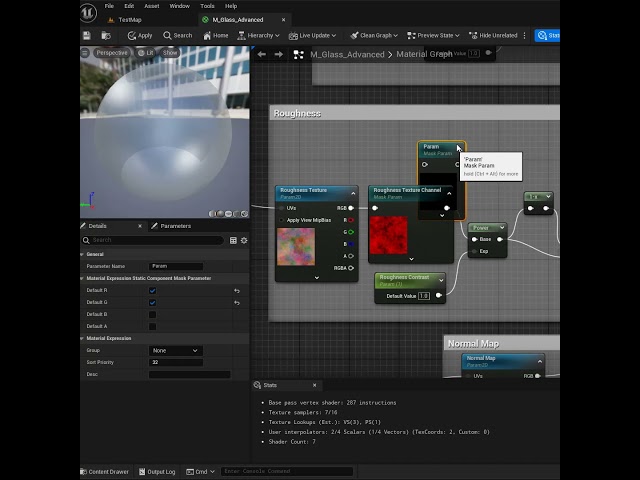Switch to the Parameters tab
Image resolution: width=640 pixels, height=480 pixels.
(171, 226)
